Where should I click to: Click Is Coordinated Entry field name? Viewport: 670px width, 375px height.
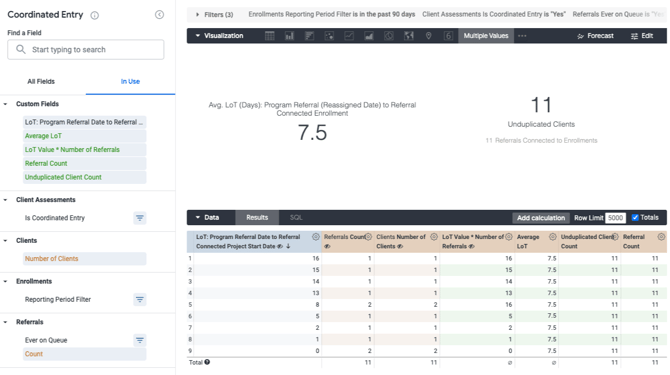pyautogui.click(x=55, y=218)
